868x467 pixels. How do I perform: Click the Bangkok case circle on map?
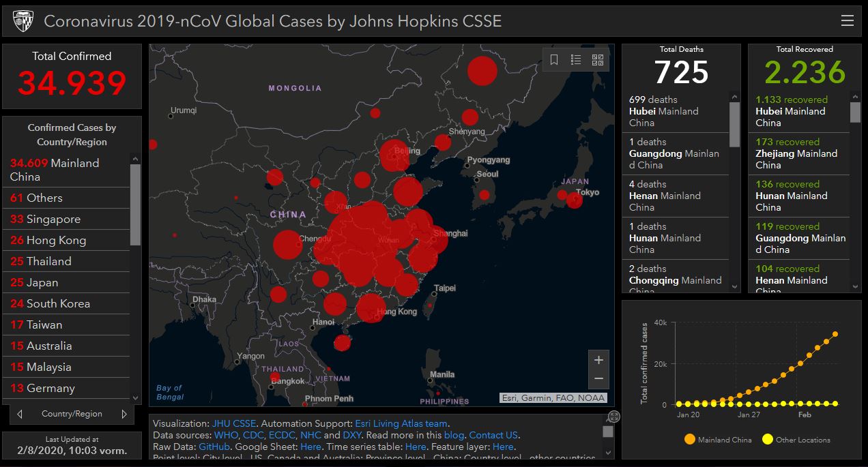[x=274, y=376]
